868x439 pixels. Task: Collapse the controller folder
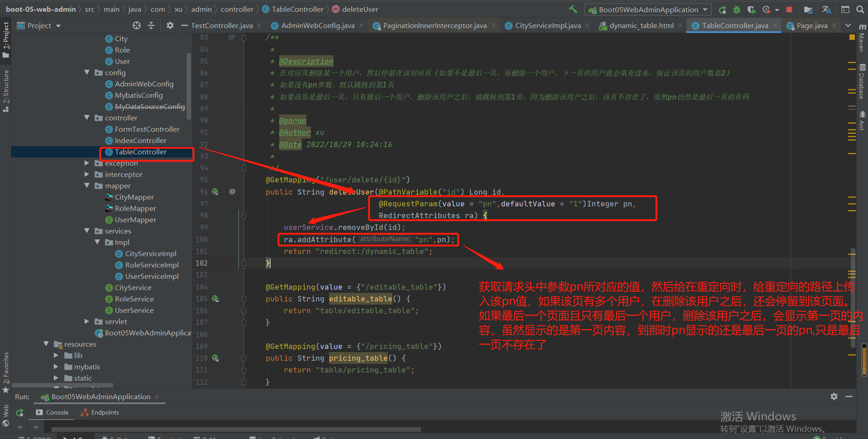click(x=87, y=118)
